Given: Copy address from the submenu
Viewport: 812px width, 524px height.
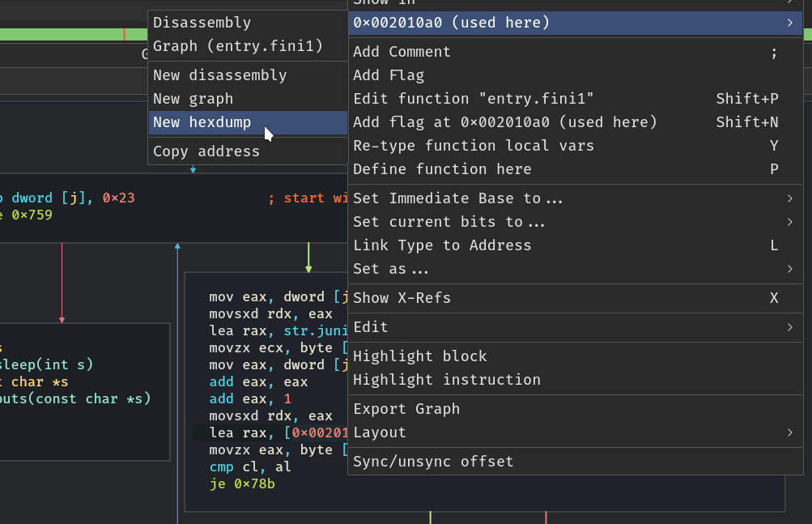Looking at the screenshot, I should click(x=206, y=151).
